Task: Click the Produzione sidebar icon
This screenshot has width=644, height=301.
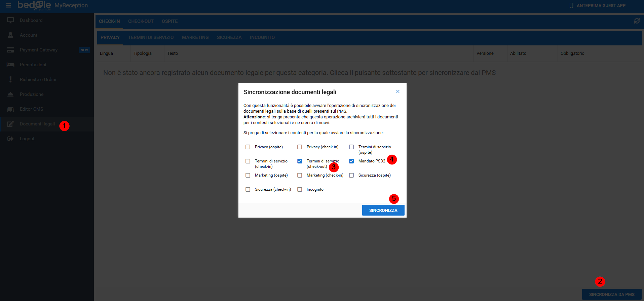Action: point(10,94)
